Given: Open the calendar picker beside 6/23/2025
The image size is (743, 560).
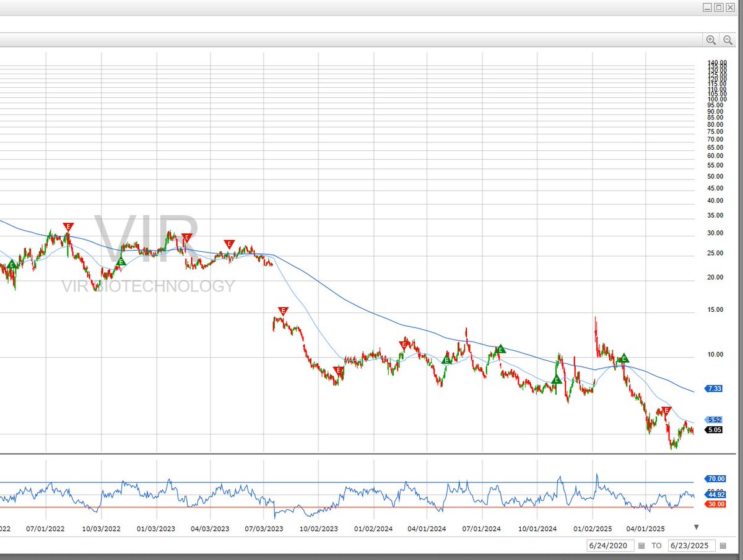Looking at the screenshot, I should [x=723, y=546].
